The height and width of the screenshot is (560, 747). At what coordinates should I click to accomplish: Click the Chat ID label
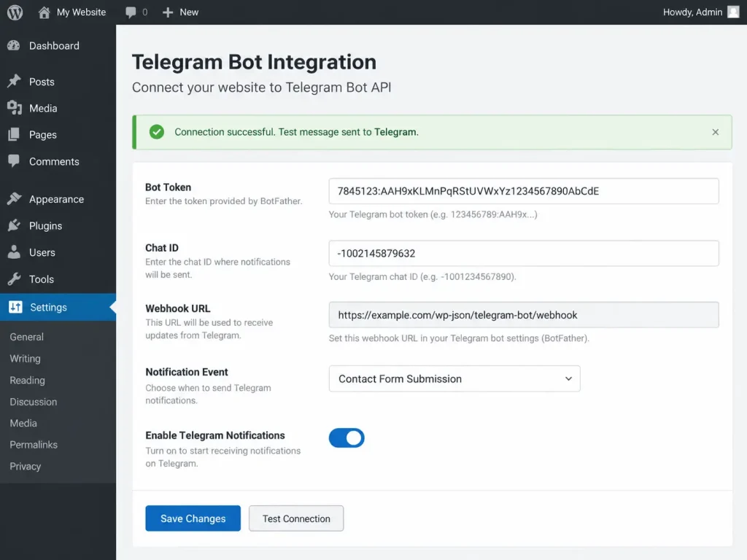(162, 248)
